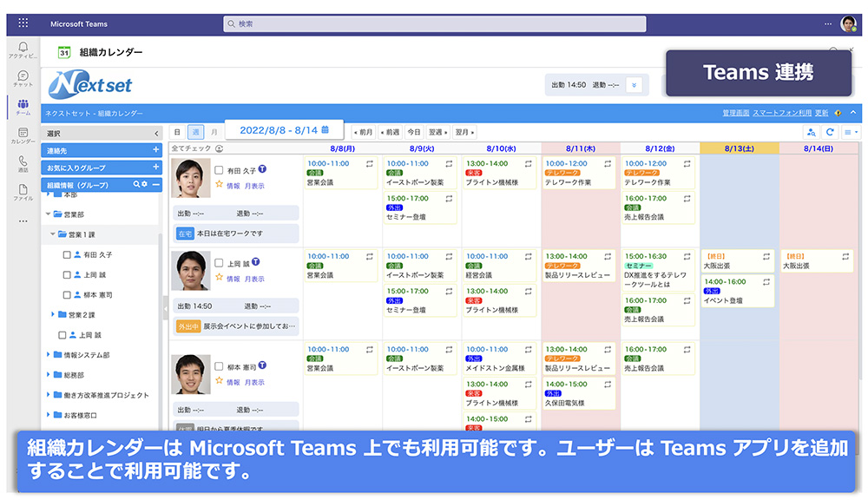Check the 有田 久子 checkbox in schedule row

pos(219,170)
